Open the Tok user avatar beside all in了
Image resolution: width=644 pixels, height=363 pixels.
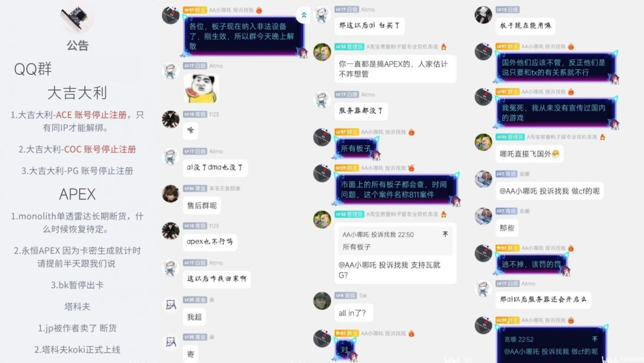(x=322, y=301)
